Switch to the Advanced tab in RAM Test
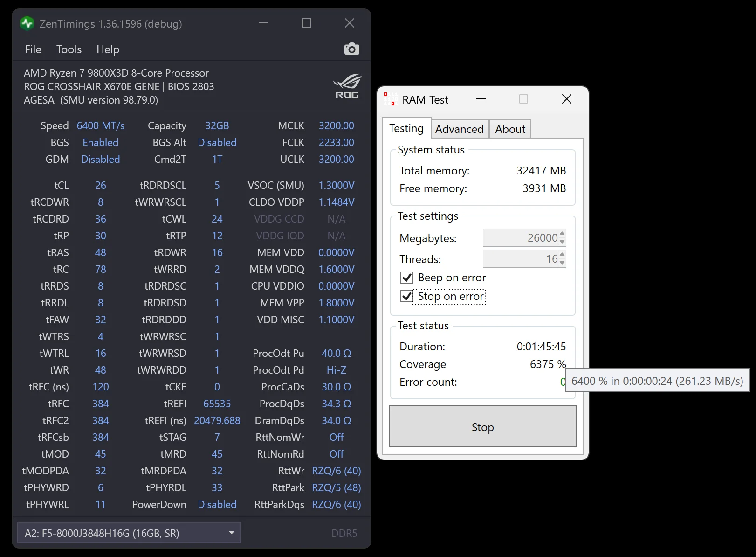 click(459, 129)
